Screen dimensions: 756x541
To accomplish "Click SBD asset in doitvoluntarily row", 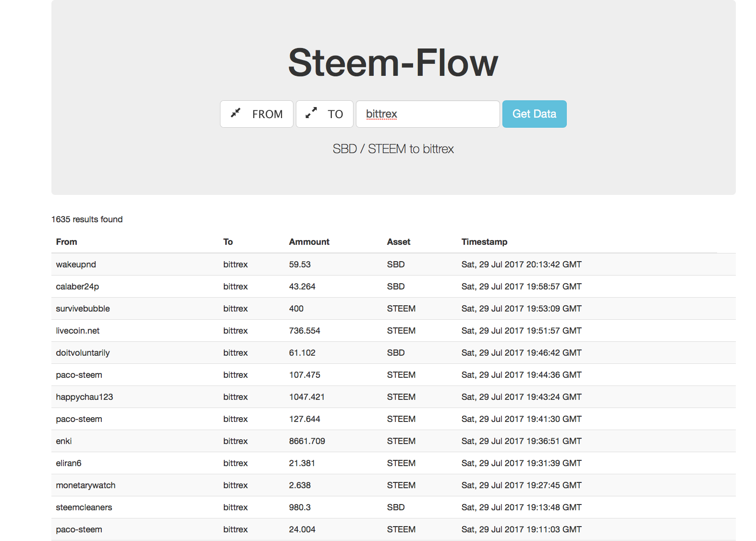I will 396,353.
